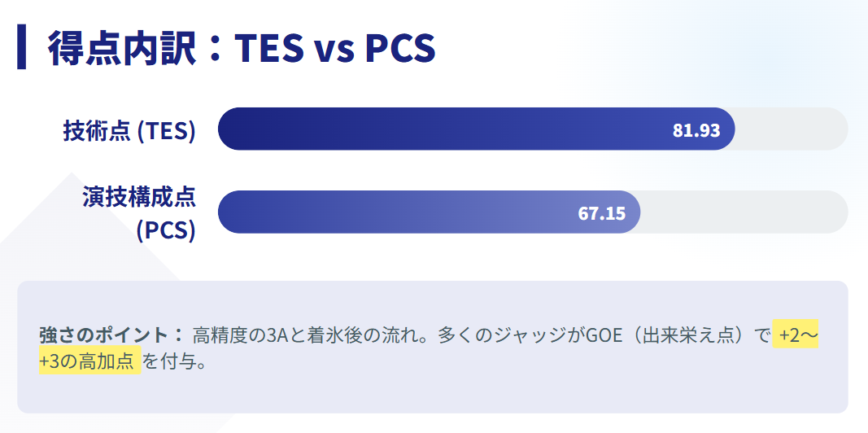This screenshot has width=868, height=433.
Task: Select the "演技構成点 (PCS)" row label
Action: tap(139, 213)
